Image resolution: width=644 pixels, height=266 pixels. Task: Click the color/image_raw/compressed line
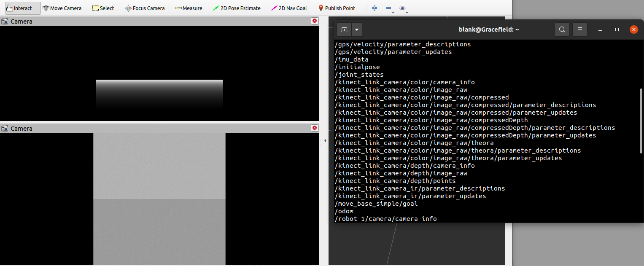[422, 97]
